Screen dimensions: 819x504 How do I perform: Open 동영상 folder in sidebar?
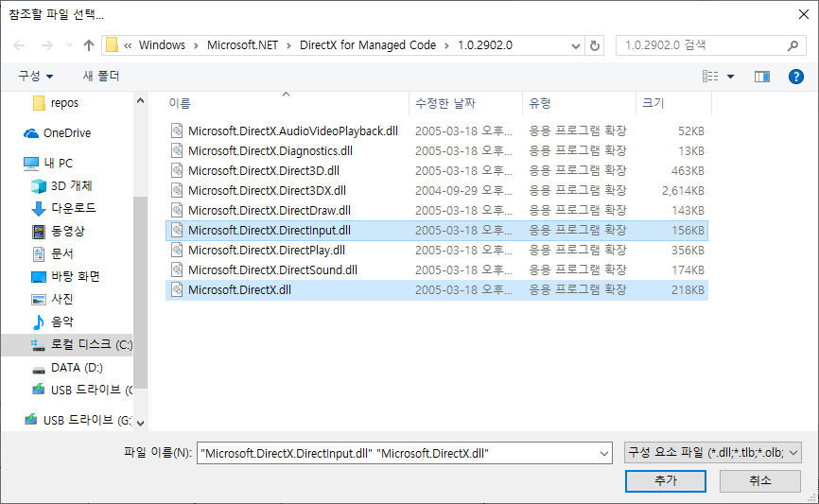(58, 231)
